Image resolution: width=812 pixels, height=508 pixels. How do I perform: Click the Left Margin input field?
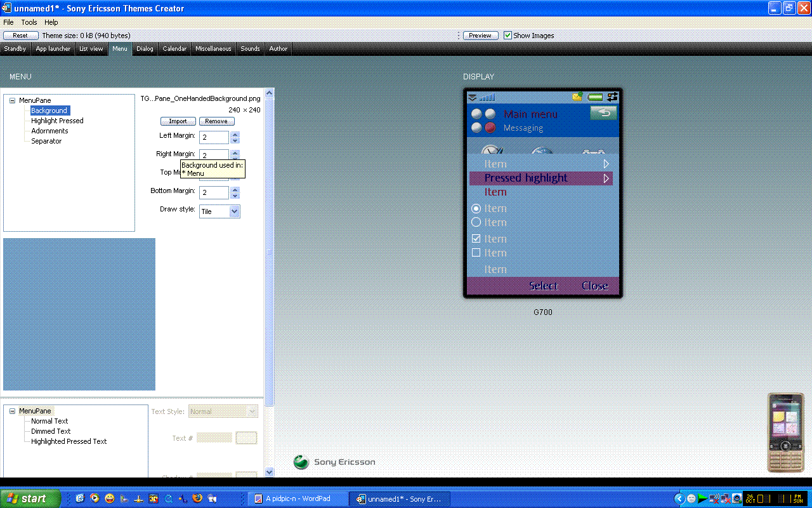(214, 138)
